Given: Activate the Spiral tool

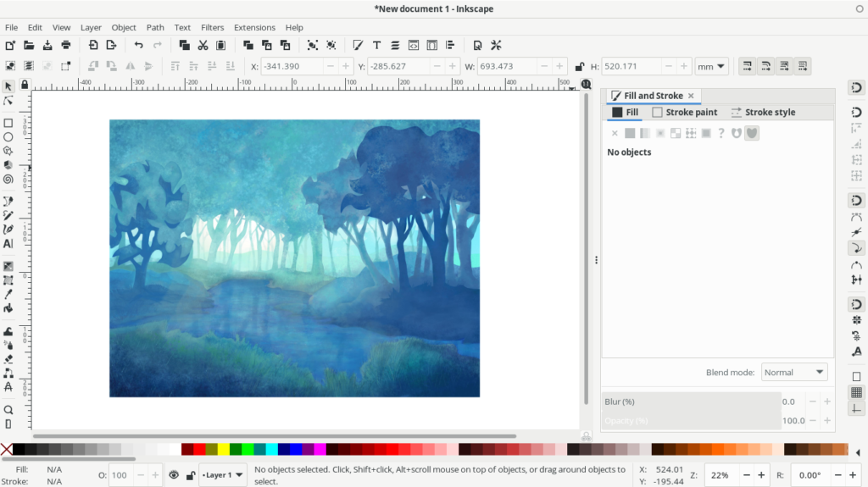Looking at the screenshot, I should (8, 179).
